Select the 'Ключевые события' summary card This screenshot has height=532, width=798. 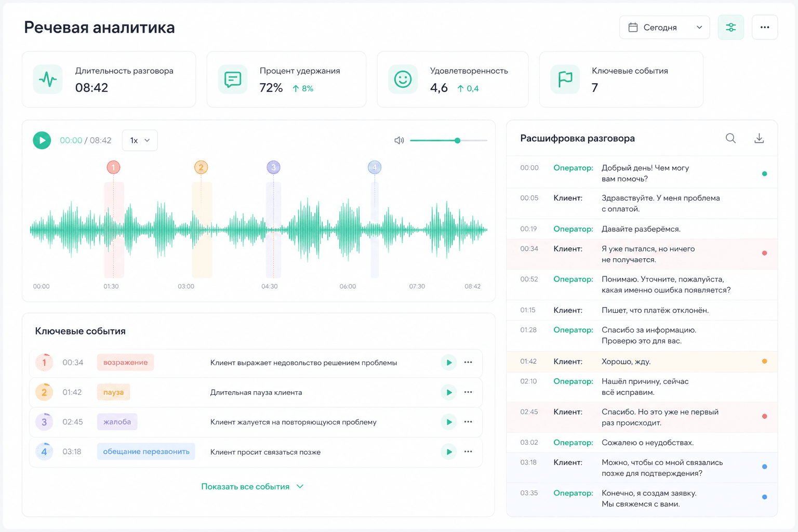621,79
